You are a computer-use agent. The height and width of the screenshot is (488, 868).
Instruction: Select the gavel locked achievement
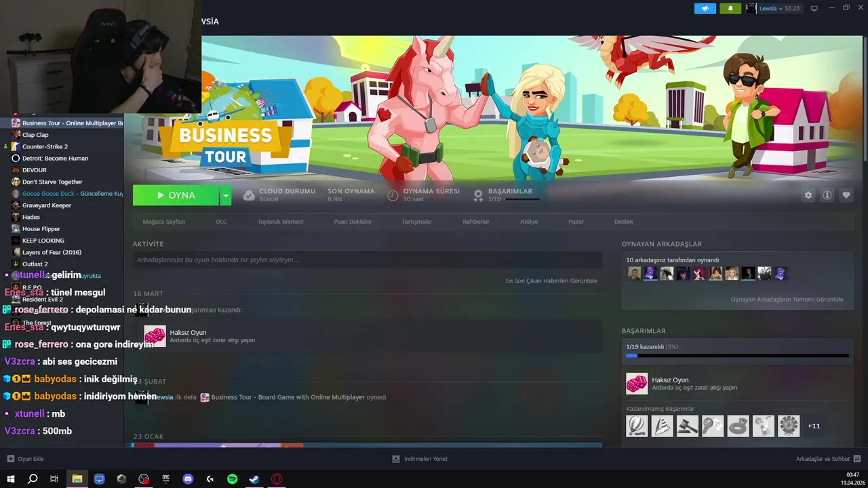point(688,426)
